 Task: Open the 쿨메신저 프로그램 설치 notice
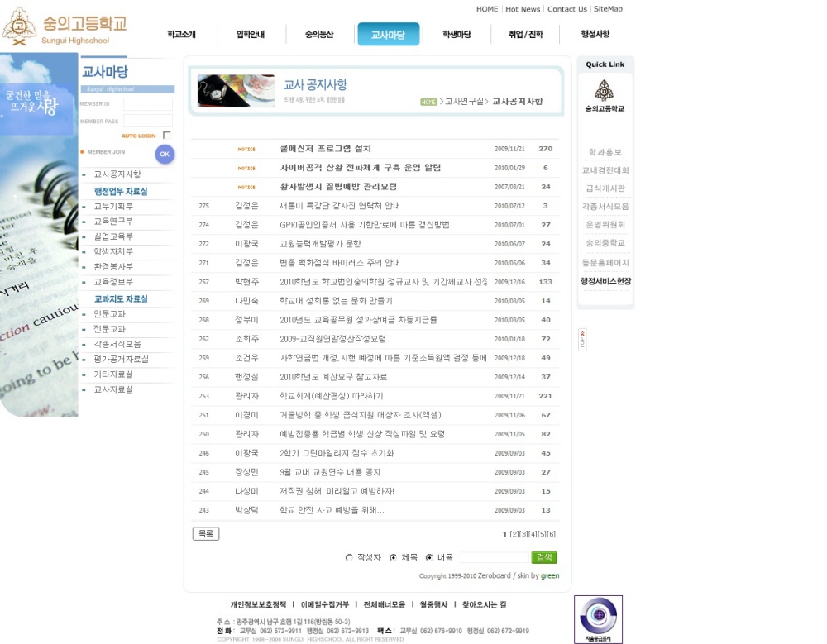pyautogui.click(x=326, y=149)
